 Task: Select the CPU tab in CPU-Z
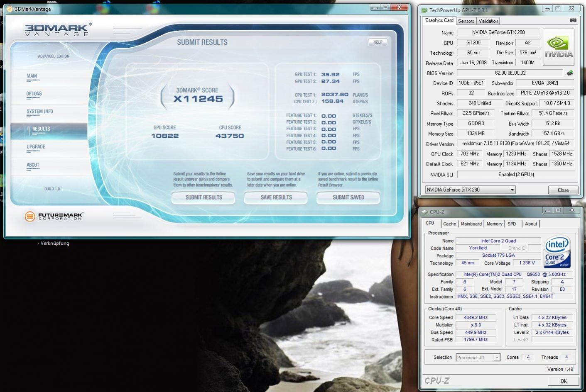pyautogui.click(x=430, y=223)
